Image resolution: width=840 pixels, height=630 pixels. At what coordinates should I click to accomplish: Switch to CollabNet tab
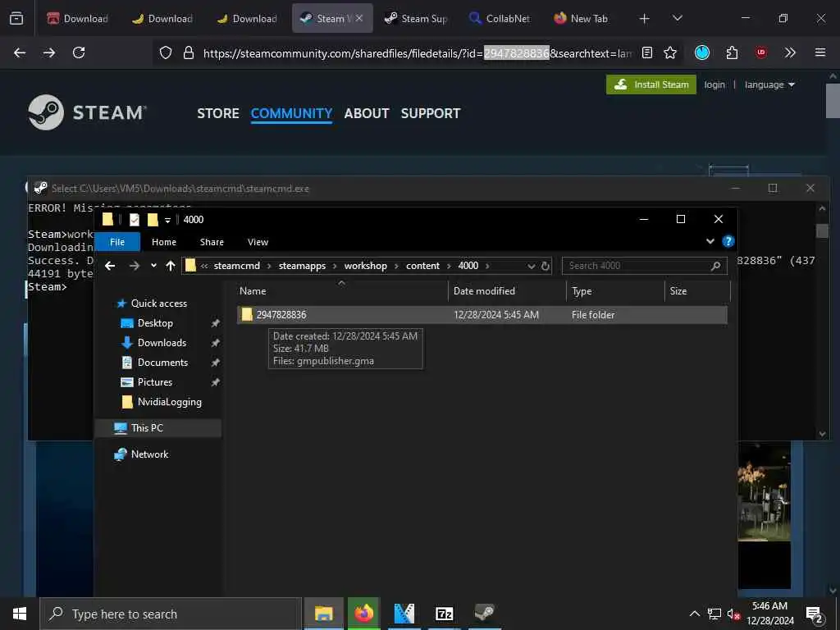[500, 19]
